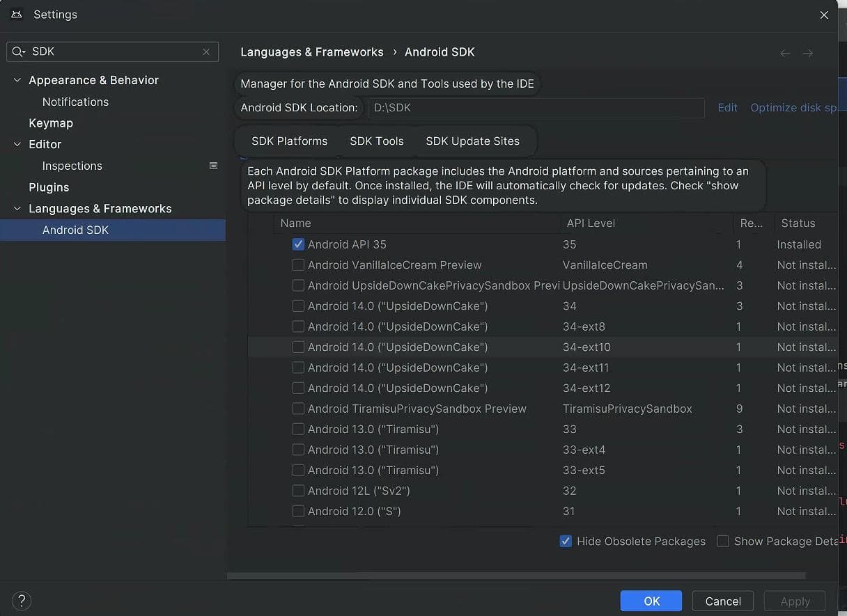Enable Show Package Details checkbox
Image resolution: width=847 pixels, height=616 pixels.
coord(723,541)
